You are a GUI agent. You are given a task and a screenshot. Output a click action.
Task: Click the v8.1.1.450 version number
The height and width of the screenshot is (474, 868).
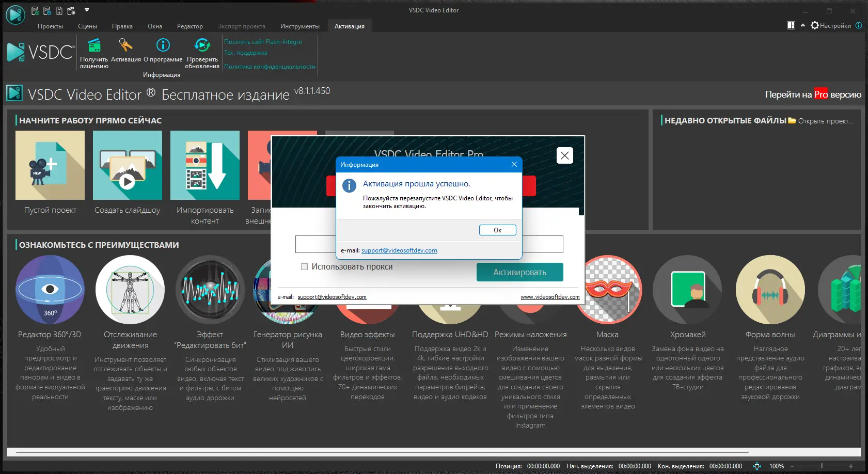(x=312, y=91)
